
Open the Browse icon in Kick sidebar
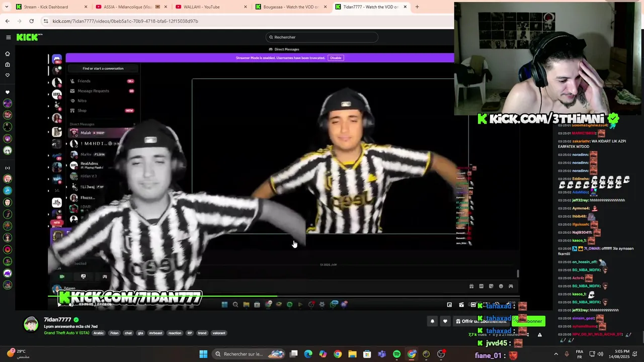pos(8,64)
